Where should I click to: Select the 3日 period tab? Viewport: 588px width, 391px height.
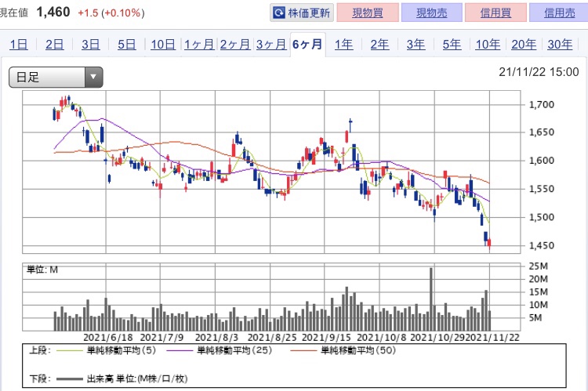point(91,45)
